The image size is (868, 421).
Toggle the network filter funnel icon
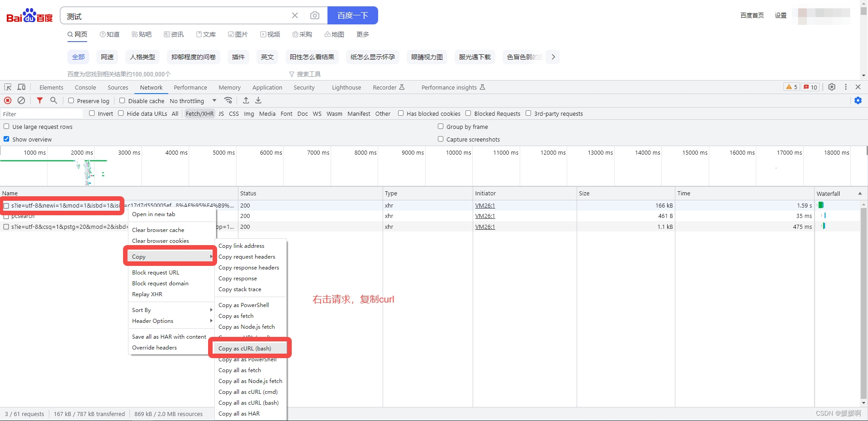tap(40, 100)
